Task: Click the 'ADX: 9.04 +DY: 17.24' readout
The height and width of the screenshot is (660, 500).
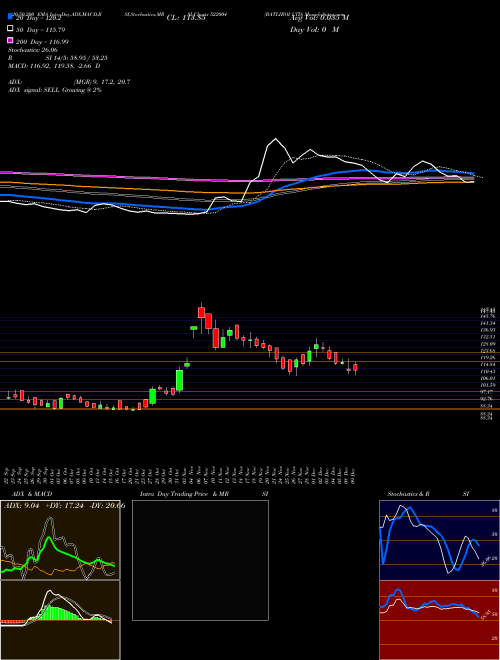Action: [44, 505]
